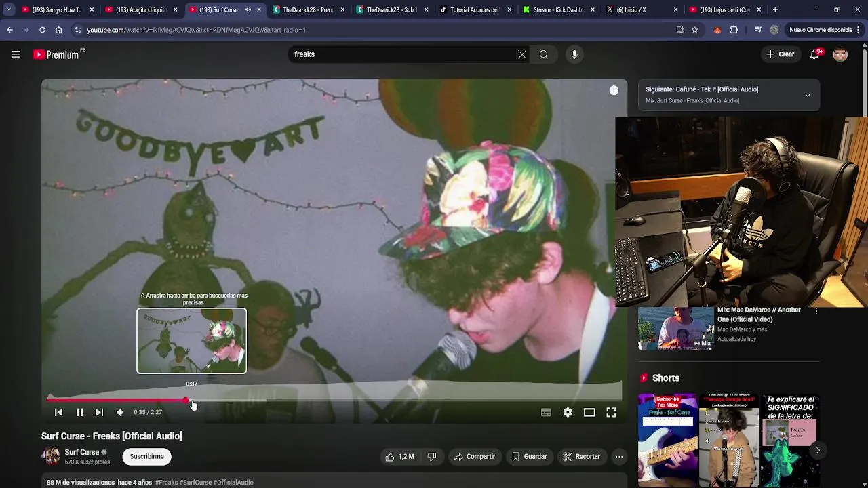This screenshot has height=488, width=868.
Task: Open the YouTube account avatar menu
Action: click(840, 54)
